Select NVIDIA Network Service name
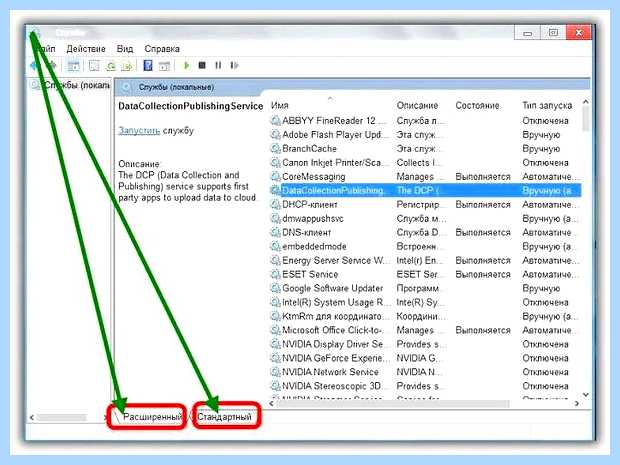This screenshot has height=465, width=620. click(330, 372)
